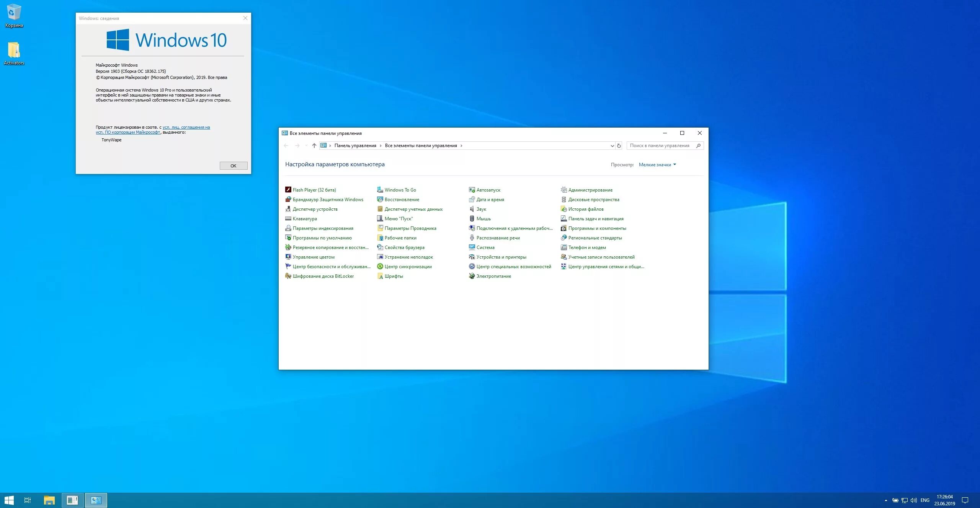Open File Explorer from the taskbar
The height and width of the screenshot is (508, 980).
(x=49, y=500)
